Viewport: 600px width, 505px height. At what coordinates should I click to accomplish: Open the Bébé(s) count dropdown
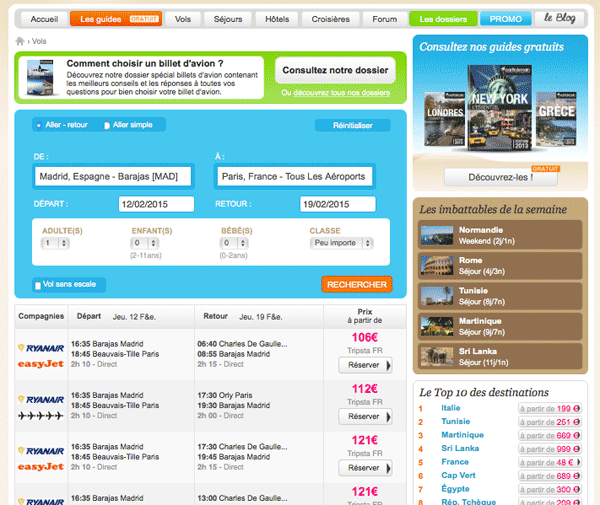coord(234,243)
